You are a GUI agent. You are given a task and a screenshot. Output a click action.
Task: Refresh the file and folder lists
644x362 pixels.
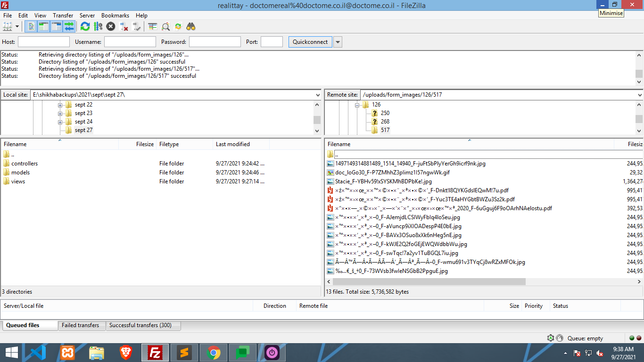coord(85,26)
